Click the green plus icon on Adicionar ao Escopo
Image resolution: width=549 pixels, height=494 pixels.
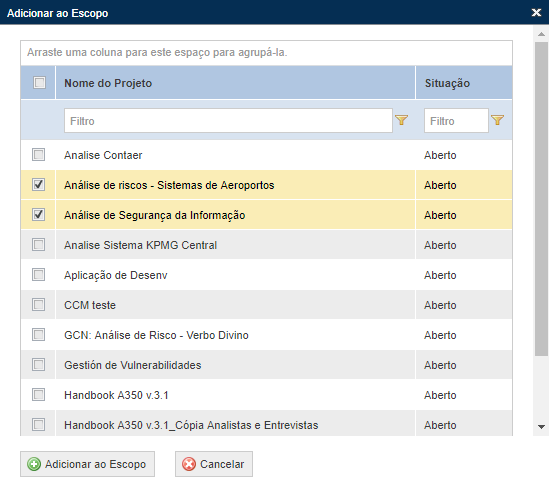click(x=34, y=464)
